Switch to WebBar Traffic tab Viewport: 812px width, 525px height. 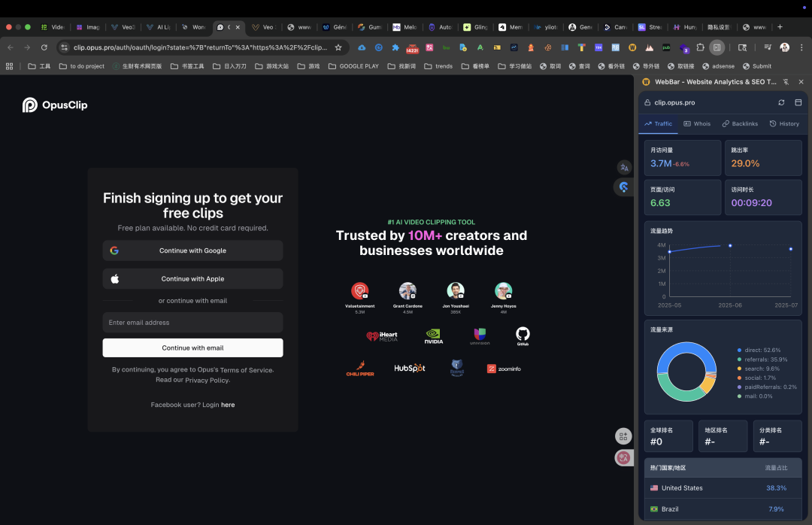coord(658,124)
